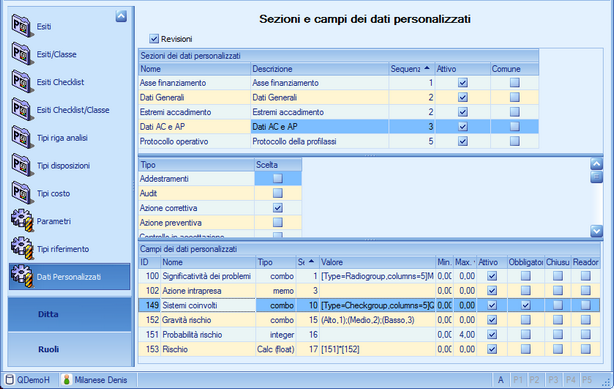This screenshot has width=614, height=389.
Task: Uncheck Scelta for Azione correttiva
Action: coord(278,208)
